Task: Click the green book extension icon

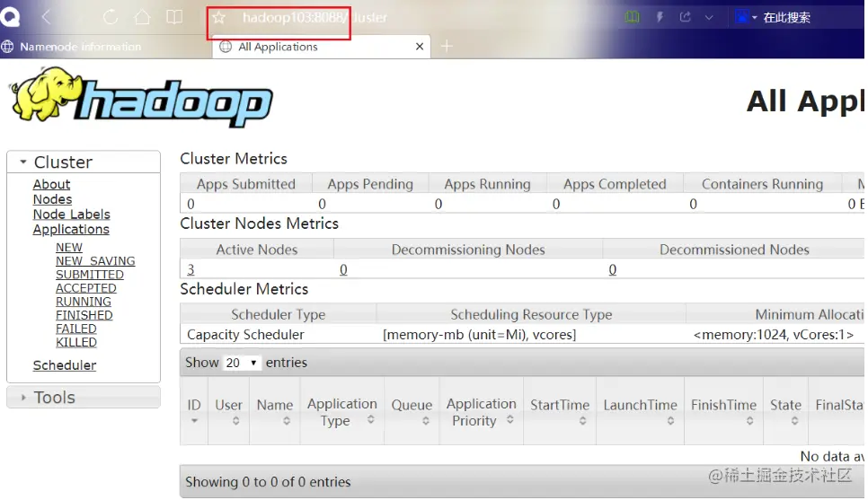Action: 633,17
